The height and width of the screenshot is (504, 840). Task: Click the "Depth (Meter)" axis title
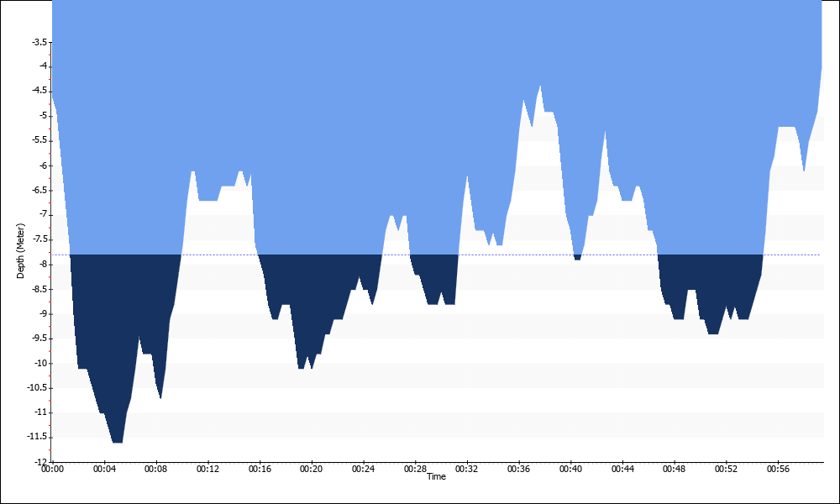[x=20, y=251]
